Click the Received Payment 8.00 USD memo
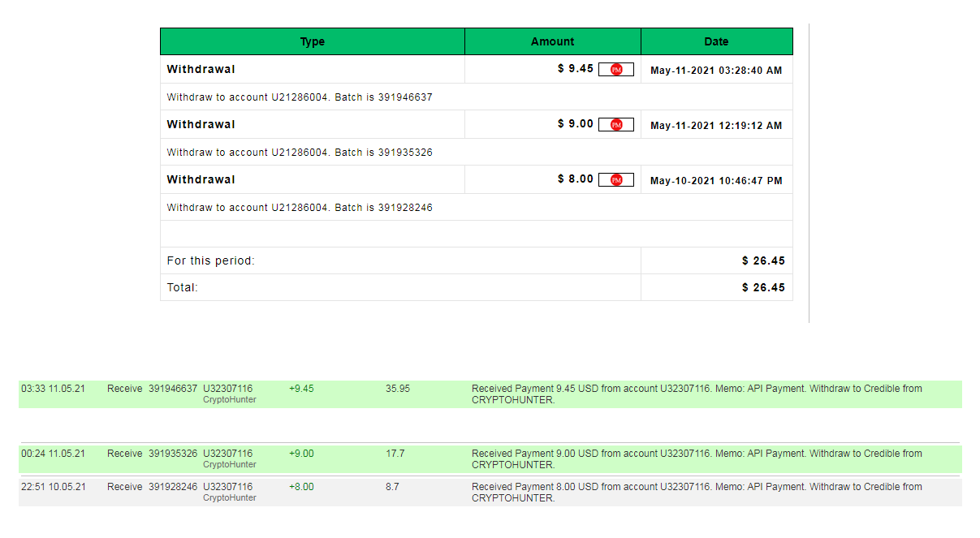Viewport: 980px width, 538px height. (697, 493)
